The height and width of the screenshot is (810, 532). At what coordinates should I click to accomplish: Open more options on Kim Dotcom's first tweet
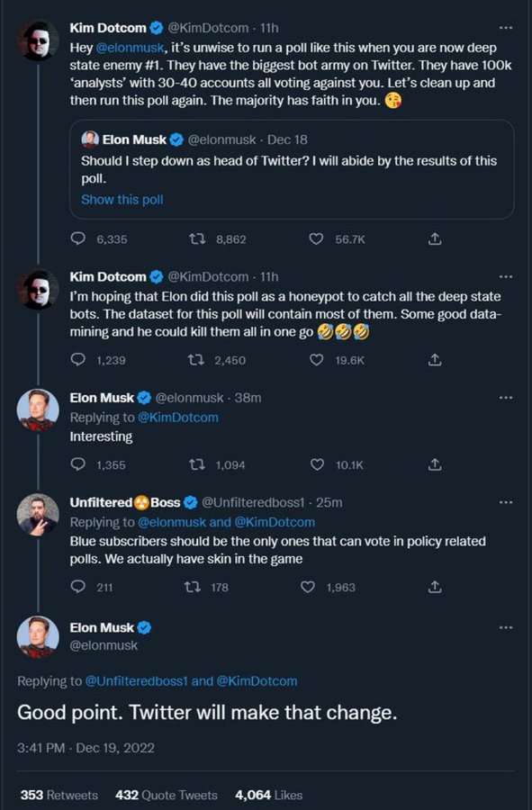coord(506,27)
